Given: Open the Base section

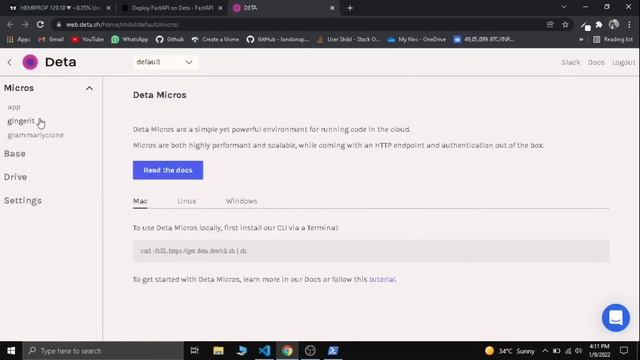Looking at the screenshot, I should tap(15, 153).
